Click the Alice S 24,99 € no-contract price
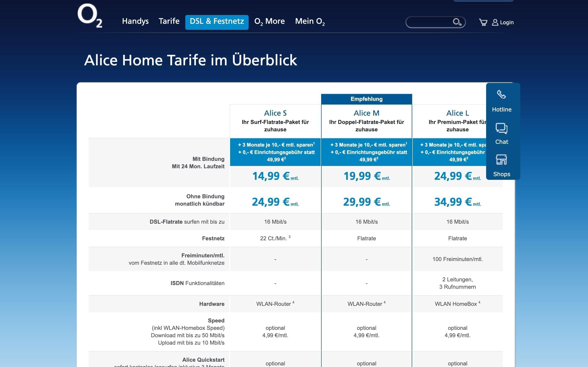The image size is (588, 367). (275, 202)
